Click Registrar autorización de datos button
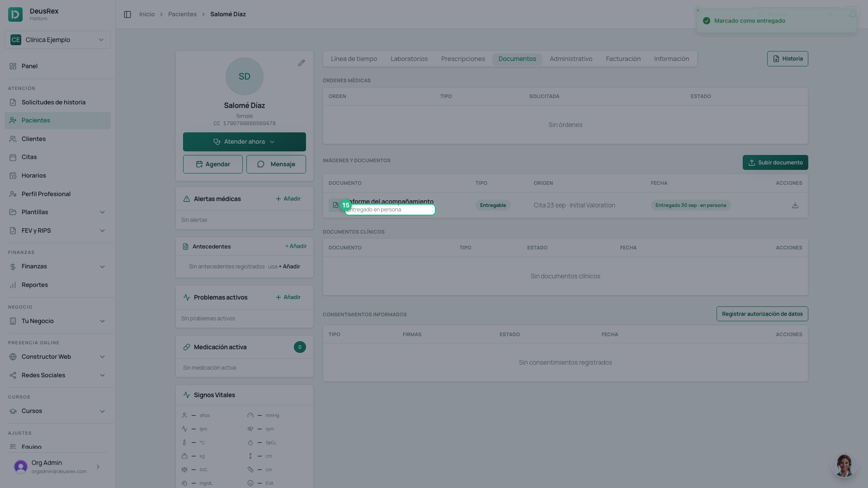 point(762,314)
